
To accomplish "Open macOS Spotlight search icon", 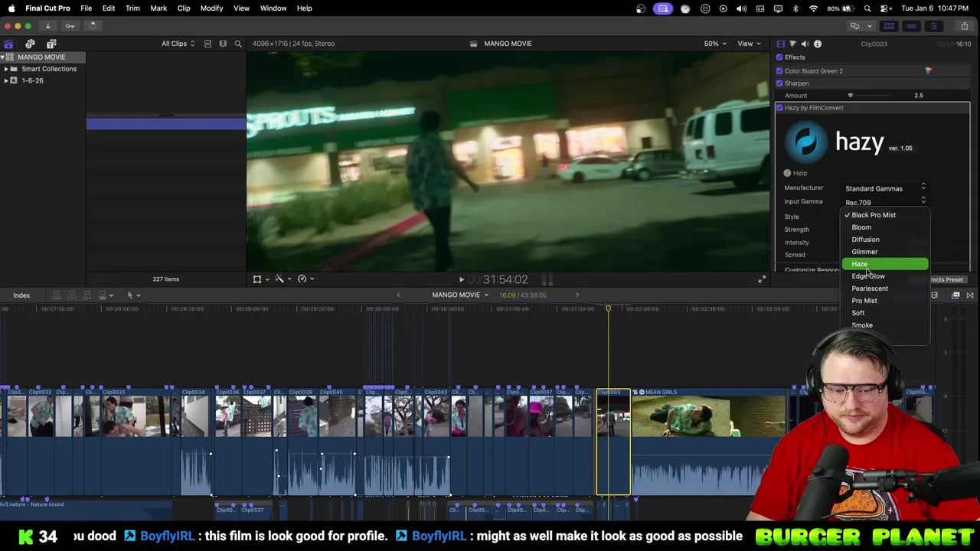I will click(867, 8).
